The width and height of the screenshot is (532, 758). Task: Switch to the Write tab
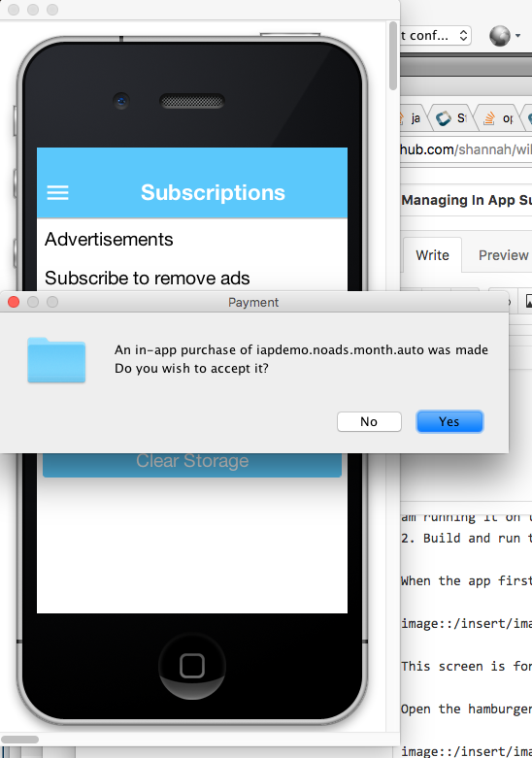click(x=432, y=254)
